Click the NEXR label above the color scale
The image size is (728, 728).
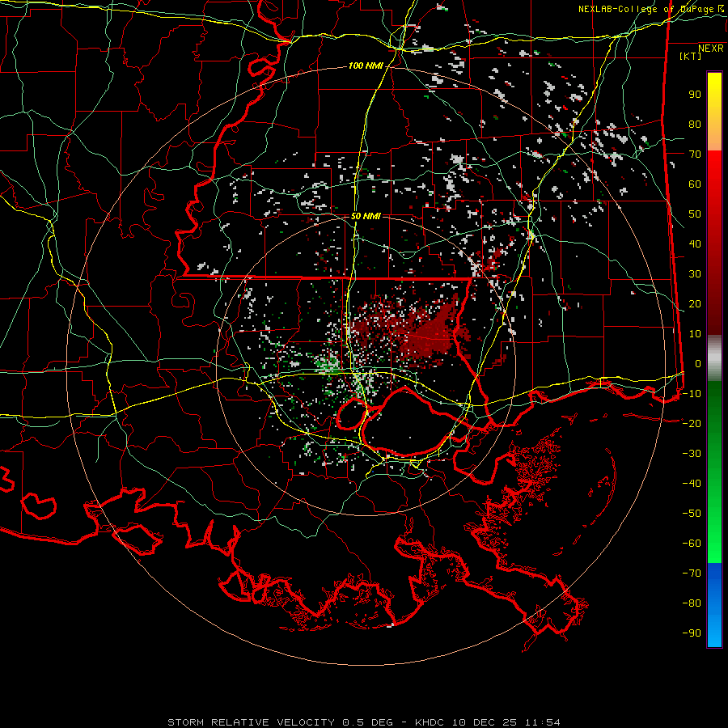(x=710, y=49)
